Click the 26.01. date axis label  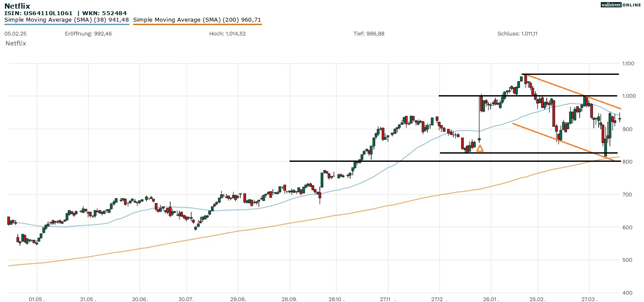pos(491,299)
